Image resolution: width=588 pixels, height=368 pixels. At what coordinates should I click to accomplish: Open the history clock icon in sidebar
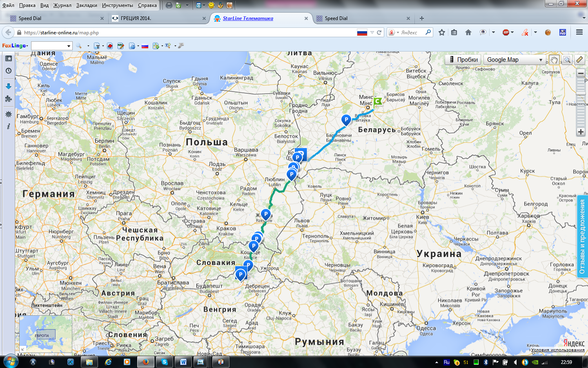[8, 71]
